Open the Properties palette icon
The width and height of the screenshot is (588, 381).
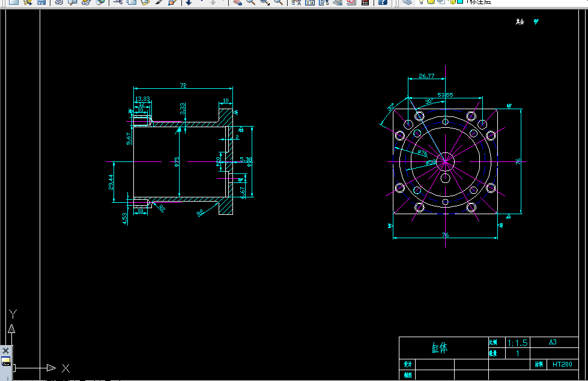pos(296,2)
